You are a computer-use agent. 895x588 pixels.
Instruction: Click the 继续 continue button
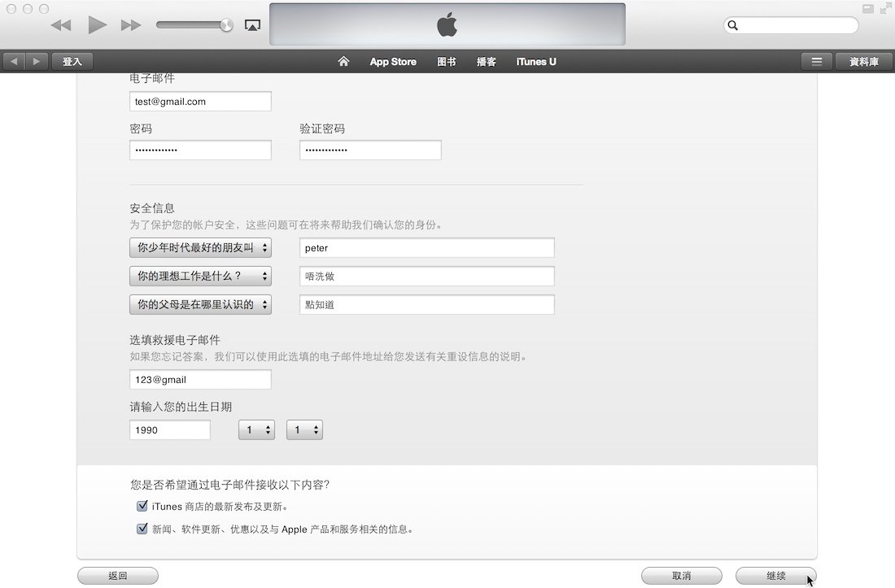click(x=775, y=576)
